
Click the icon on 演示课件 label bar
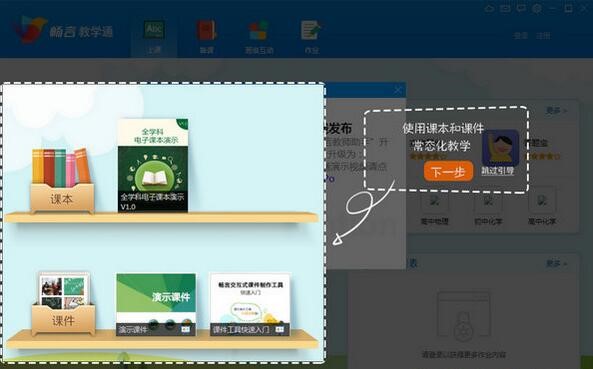point(185,330)
